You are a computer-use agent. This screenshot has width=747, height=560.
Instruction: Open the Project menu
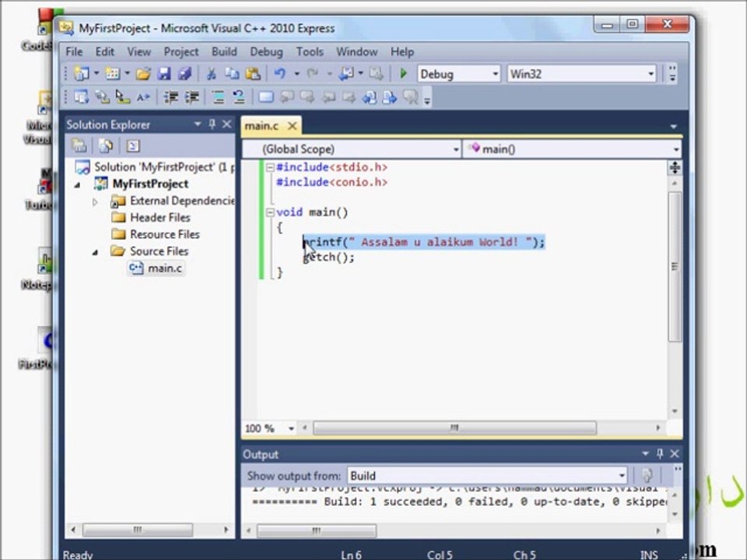(x=181, y=51)
